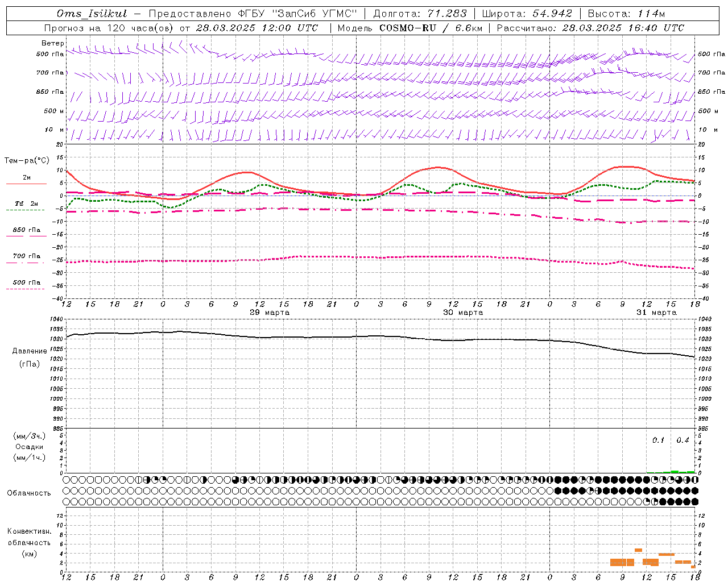Viewport: 728px width, 582px height.
Task: Click the Тем-ра(°C) temperature axis label
Action: coord(27,161)
